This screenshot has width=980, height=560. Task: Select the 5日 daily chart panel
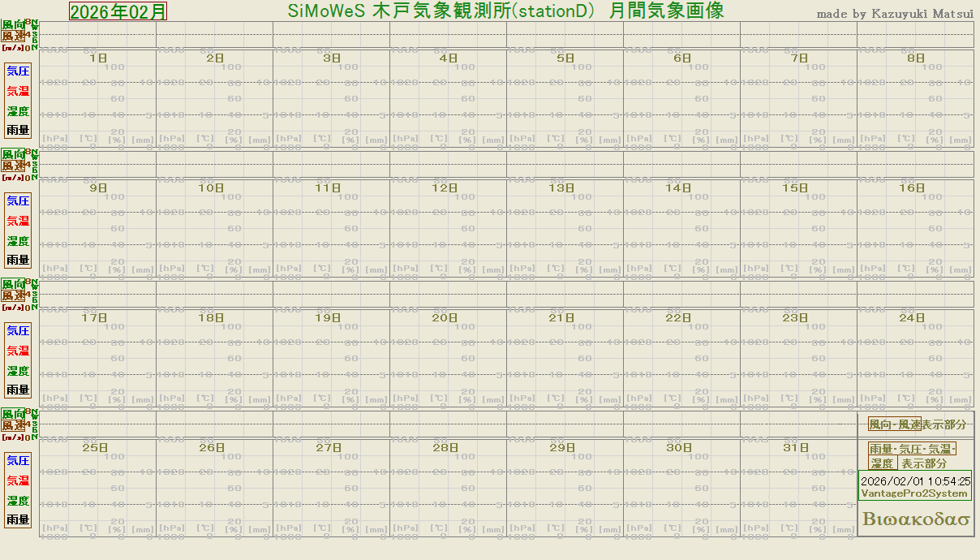565,99
